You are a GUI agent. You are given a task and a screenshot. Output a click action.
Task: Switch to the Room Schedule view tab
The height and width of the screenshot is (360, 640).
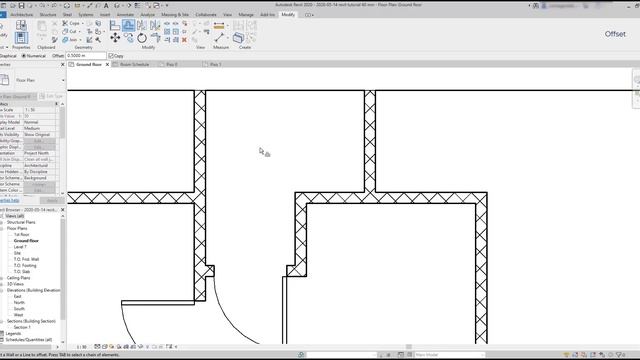(x=135, y=64)
